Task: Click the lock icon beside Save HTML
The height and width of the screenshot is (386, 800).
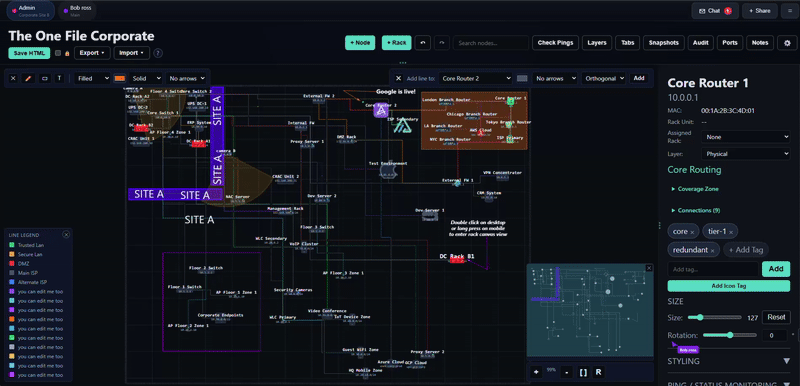Action: point(67,53)
